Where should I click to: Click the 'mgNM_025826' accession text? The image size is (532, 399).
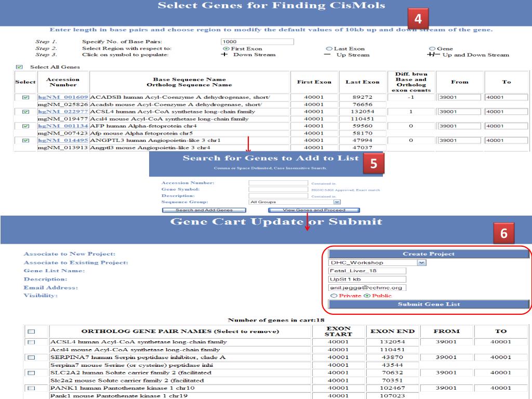63,104
